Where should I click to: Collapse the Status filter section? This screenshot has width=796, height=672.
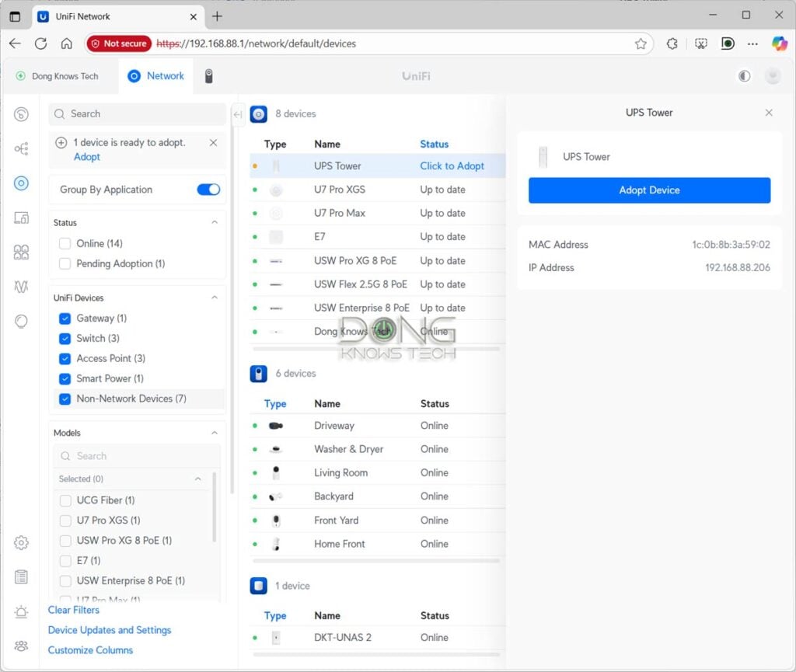(x=215, y=223)
